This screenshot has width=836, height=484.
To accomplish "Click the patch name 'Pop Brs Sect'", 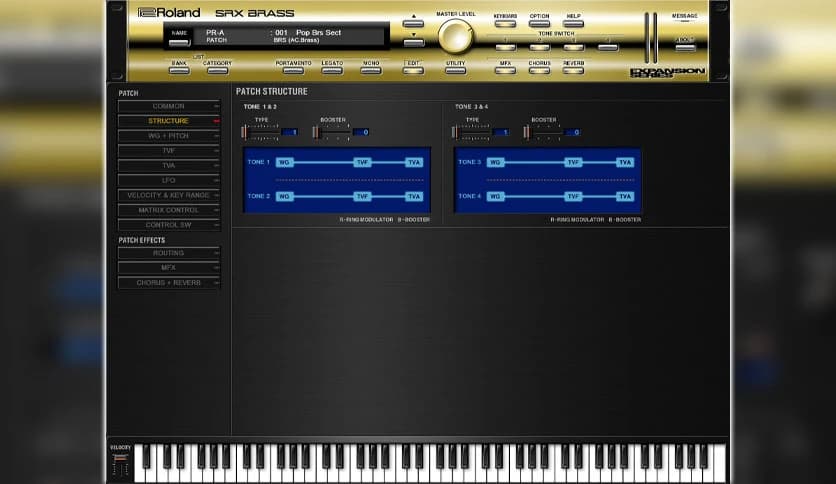I will point(318,33).
